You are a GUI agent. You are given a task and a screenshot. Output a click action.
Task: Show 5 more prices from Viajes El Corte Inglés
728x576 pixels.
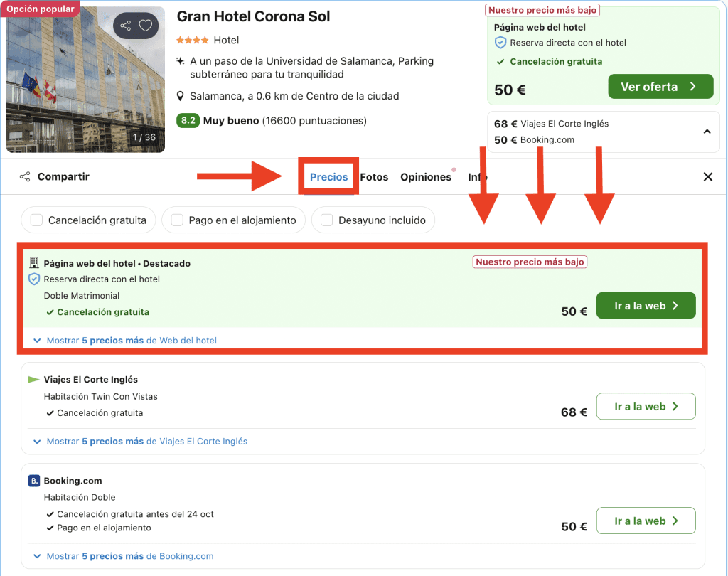tap(141, 442)
